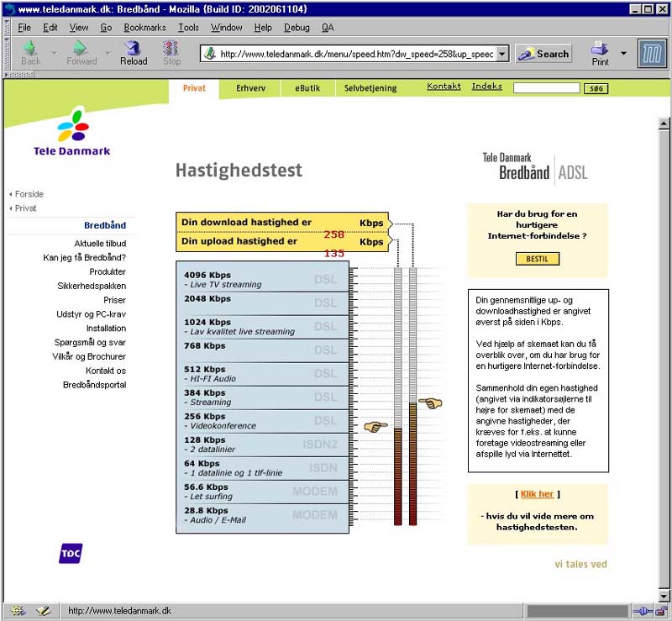Open Navigator from the status bar icon
Viewport: 672px width, 621px height.
click(18, 611)
